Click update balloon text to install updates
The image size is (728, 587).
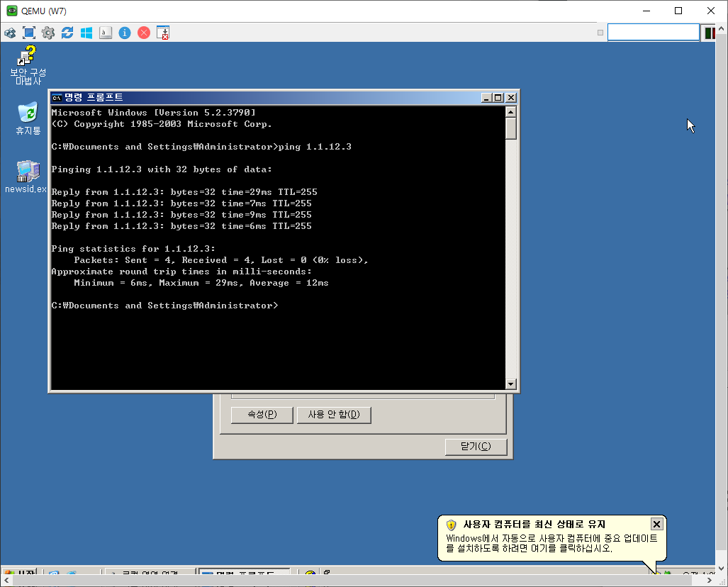click(551, 543)
